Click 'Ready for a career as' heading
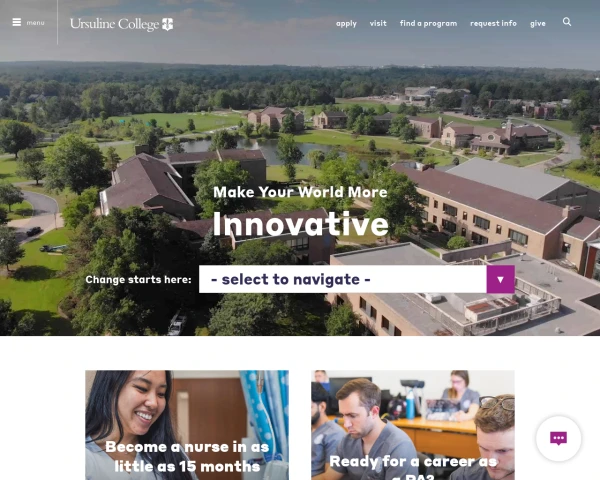600x480 pixels. (x=413, y=462)
